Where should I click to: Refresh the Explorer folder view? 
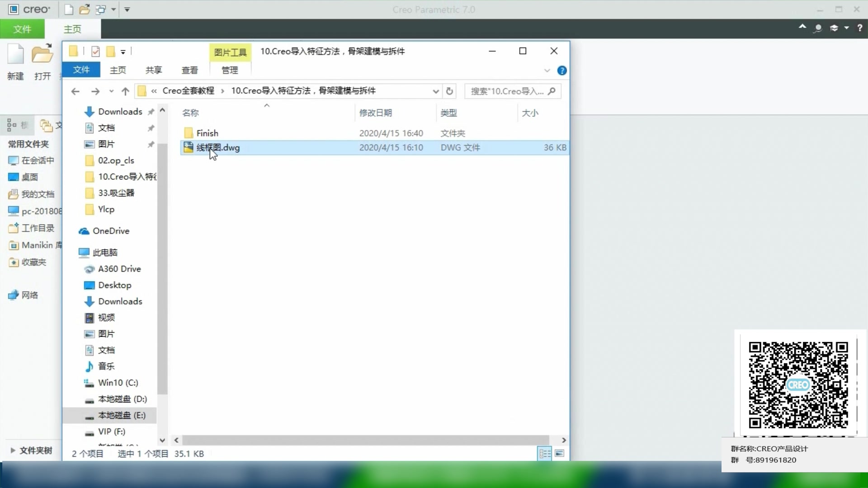pyautogui.click(x=449, y=91)
